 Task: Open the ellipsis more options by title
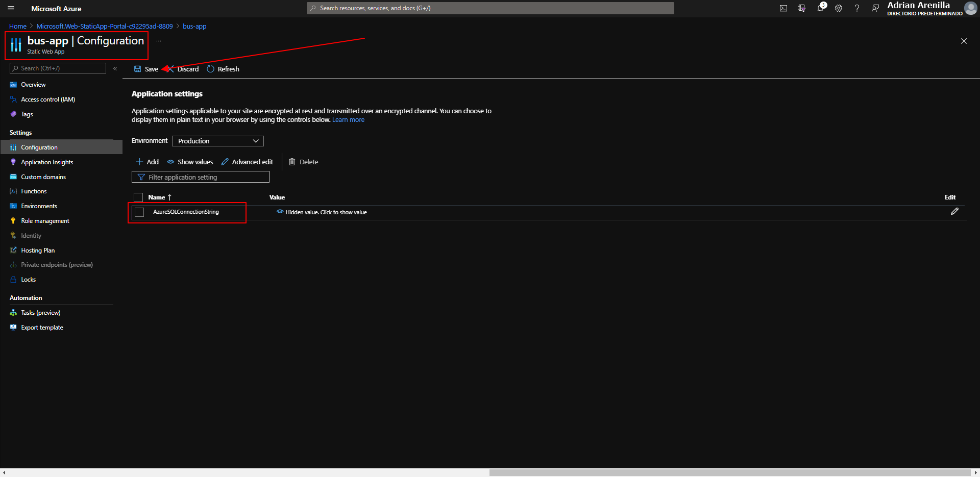pyautogui.click(x=159, y=41)
